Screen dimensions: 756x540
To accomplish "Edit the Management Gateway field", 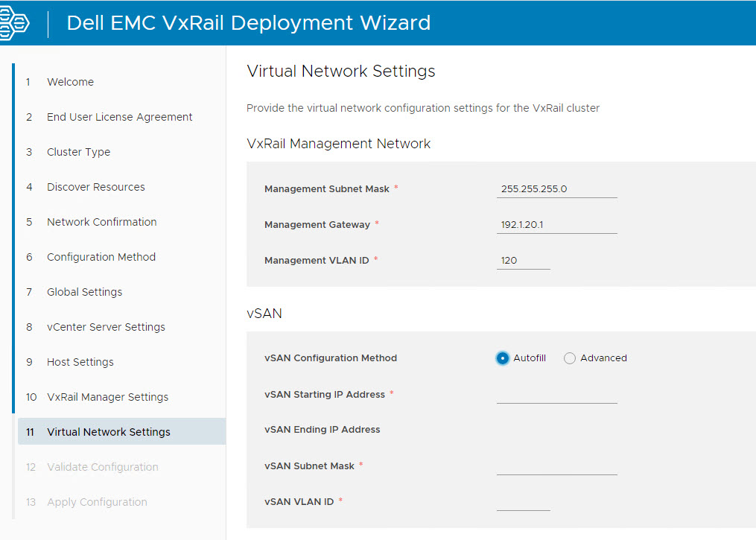I will (x=556, y=225).
